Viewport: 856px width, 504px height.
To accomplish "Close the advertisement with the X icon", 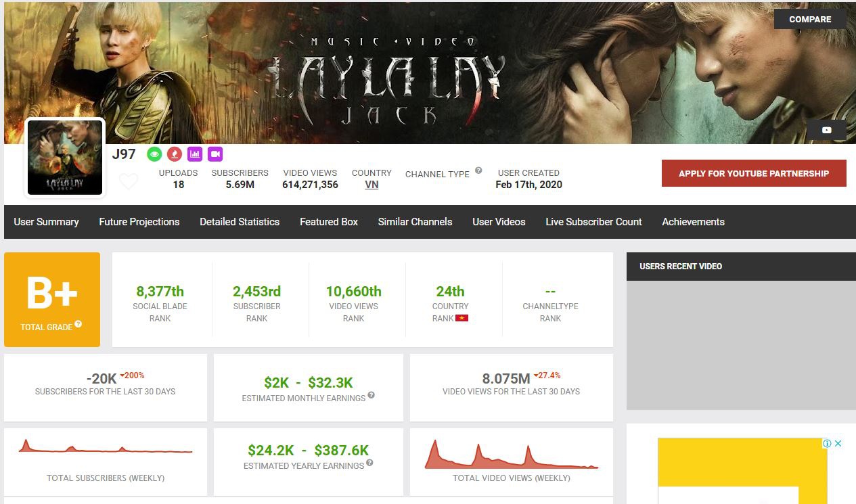I will tap(838, 444).
